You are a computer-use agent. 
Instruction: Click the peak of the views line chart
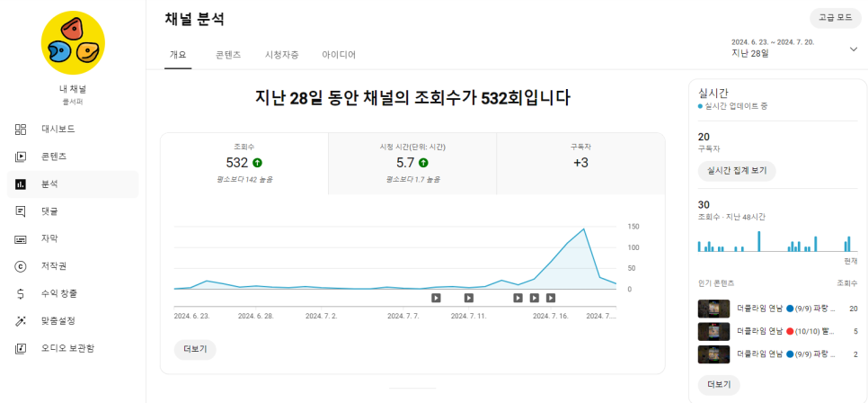[x=583, y=228]
